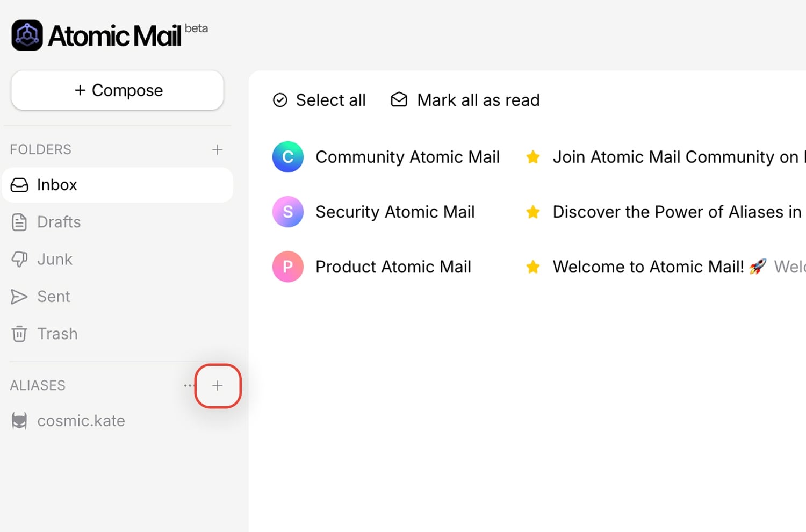The width and height of the screenshot is (806, 532).
Task: Open Aliases three-dot options menu
Action: (188, 385)
